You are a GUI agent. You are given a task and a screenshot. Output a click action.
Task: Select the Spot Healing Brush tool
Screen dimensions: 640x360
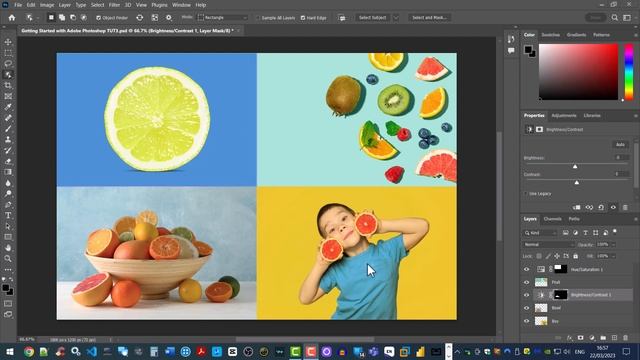(x=8, y=118)
